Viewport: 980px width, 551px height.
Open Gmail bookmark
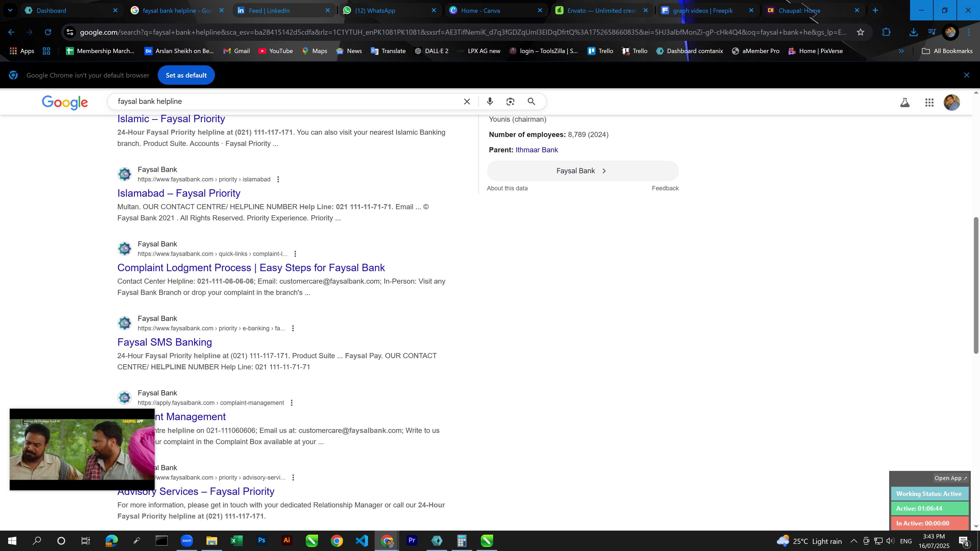tap(236, 51)
